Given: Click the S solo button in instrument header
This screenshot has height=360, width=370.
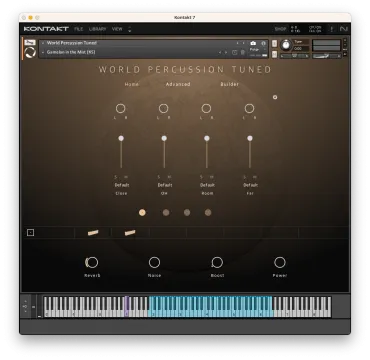Looking at the screenshot, I should point(274,43).
